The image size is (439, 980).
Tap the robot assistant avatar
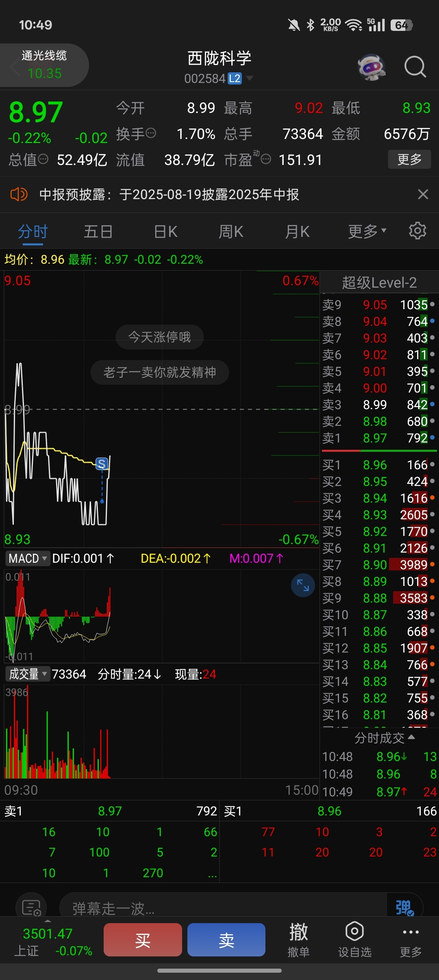point(372,67)
